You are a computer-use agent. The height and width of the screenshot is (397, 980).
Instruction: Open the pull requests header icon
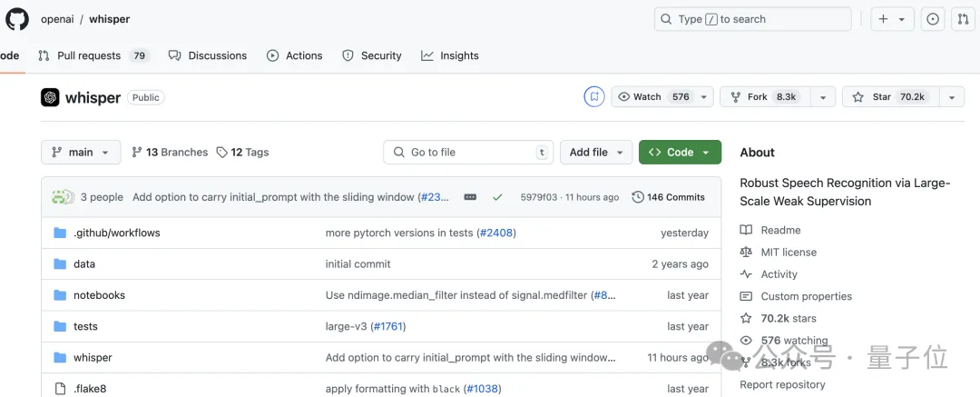[964, 19]
